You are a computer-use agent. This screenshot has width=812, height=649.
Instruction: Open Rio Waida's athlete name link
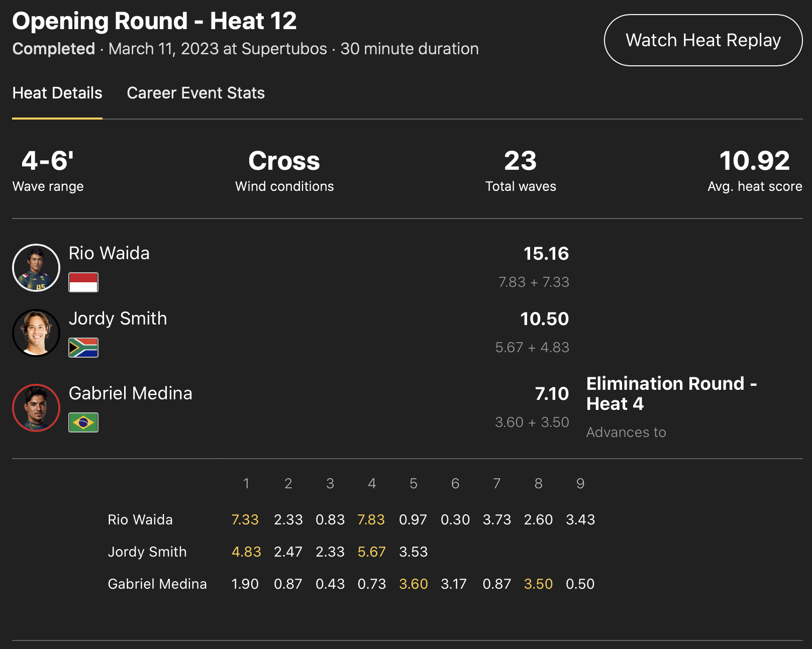click(109, 253)
